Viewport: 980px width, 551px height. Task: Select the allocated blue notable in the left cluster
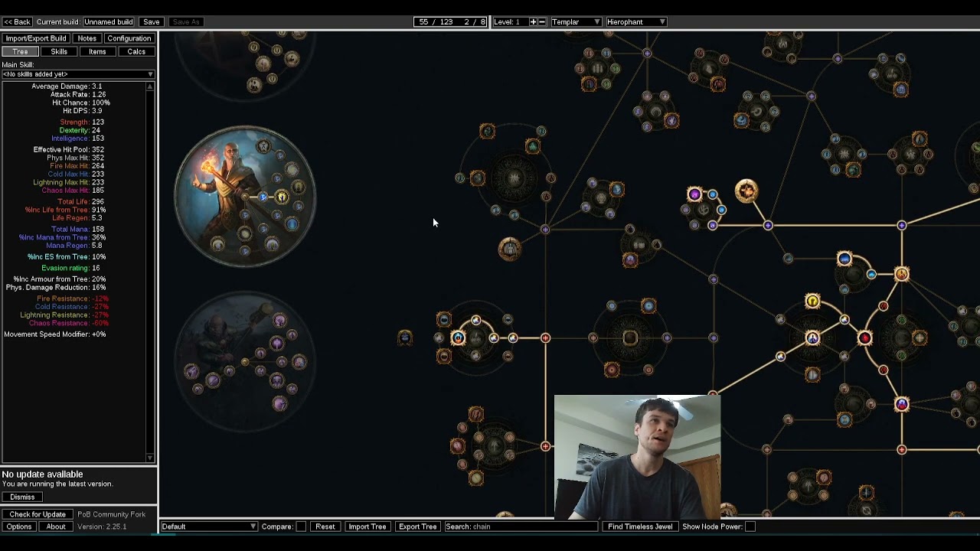tap(458, 337)
